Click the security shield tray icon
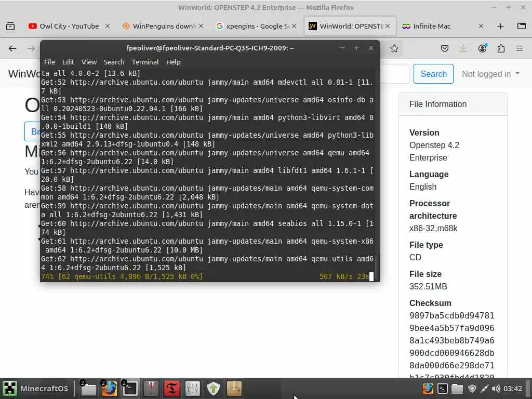532x399 pixels. [x=472, y=389]
